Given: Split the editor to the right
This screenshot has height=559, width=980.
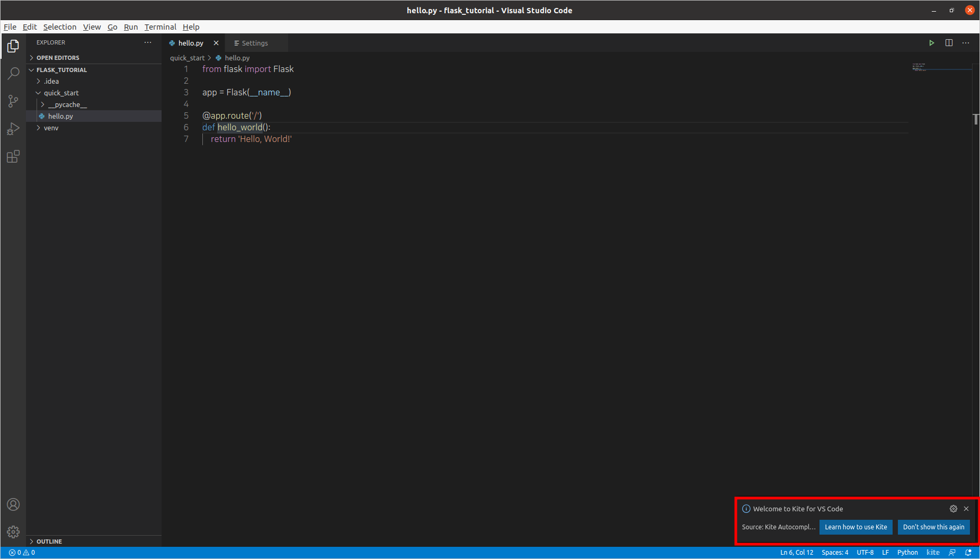Looking at the screenshot, I should (x=949, y=43).
